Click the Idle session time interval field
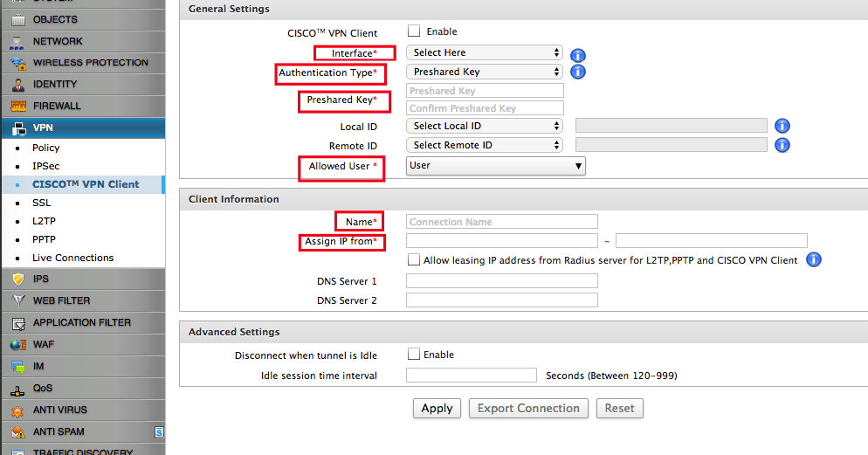868x455 pixels. click(472, 376)
